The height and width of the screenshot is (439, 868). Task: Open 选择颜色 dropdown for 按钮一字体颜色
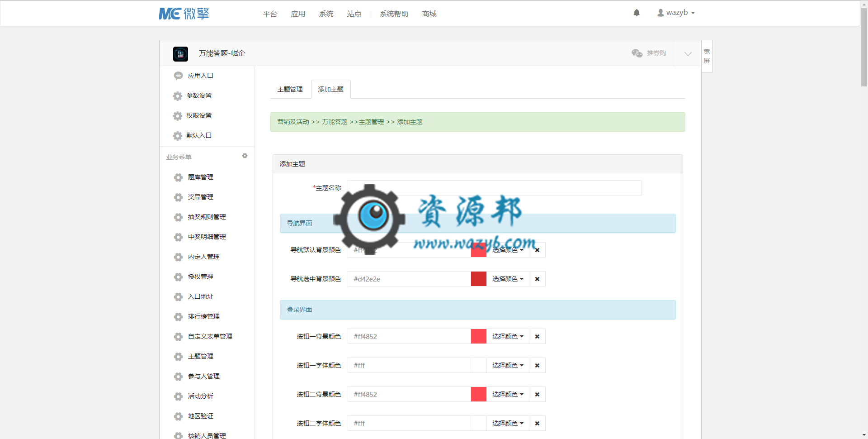tap(508, 365)
